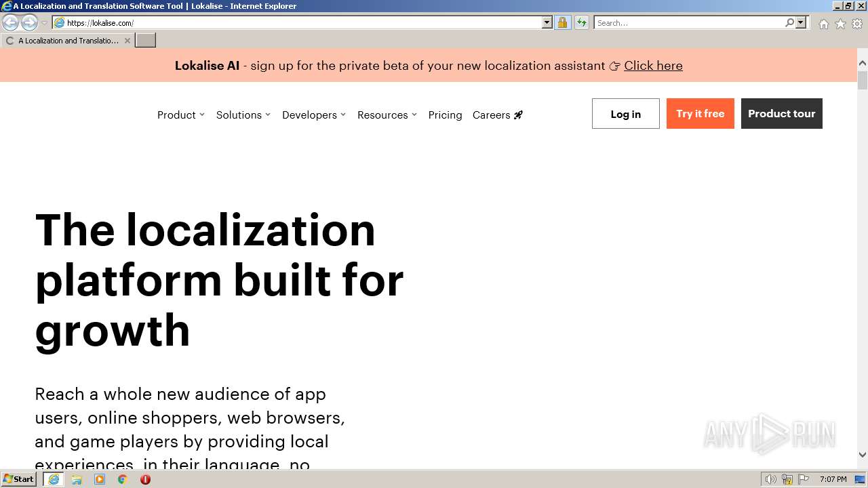Click the browser Back arrow button
Viewport: 868px width, 488px height.
10,23
